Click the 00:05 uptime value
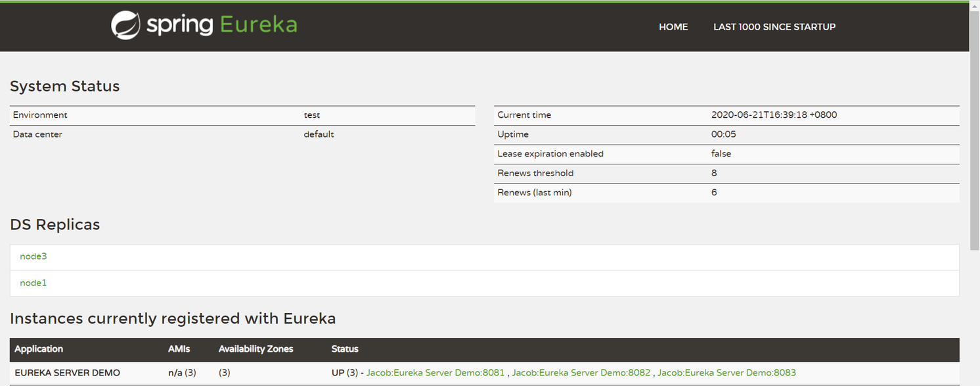 (x=724, y=134)
